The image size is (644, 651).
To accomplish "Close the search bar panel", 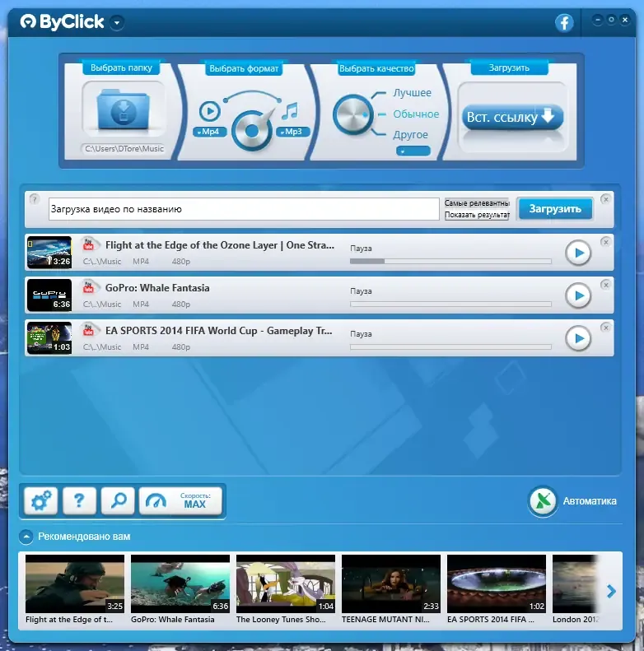I will pos(605,199).
